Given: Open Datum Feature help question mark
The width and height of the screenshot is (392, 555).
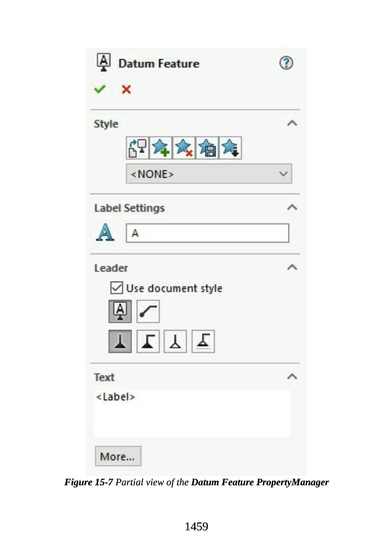Looking at the screenshot, I should pos(286,63).
